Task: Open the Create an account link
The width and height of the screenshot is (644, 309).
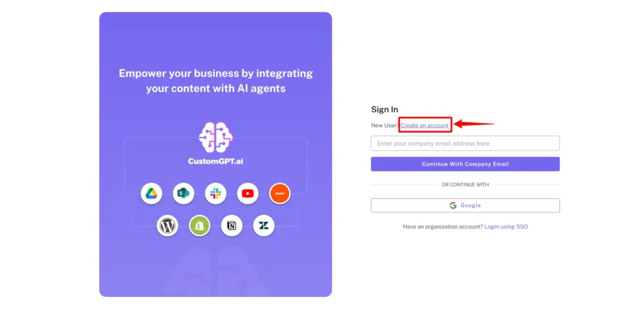Action: (425, 125)
